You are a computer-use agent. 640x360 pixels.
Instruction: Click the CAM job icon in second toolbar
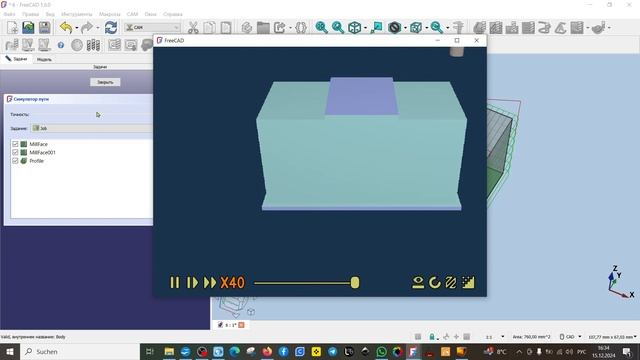(x=12, y=45)
